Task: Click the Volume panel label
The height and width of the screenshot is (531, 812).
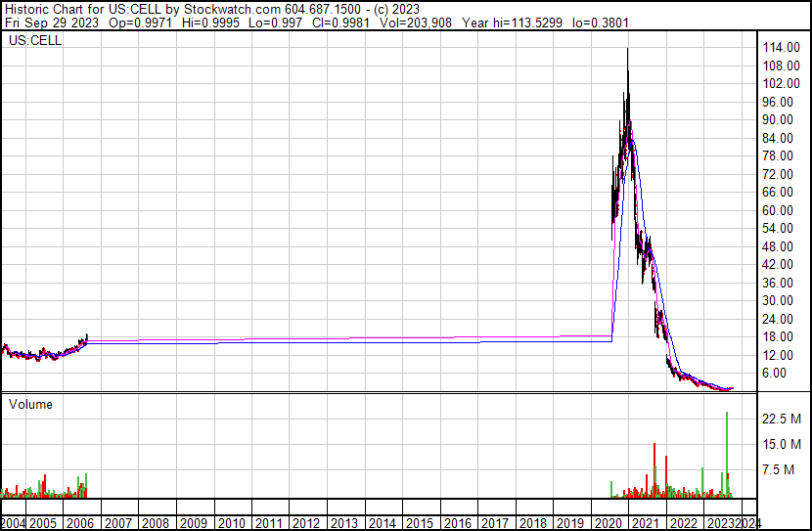Action: pyautogui.click(x=30, y=404)
